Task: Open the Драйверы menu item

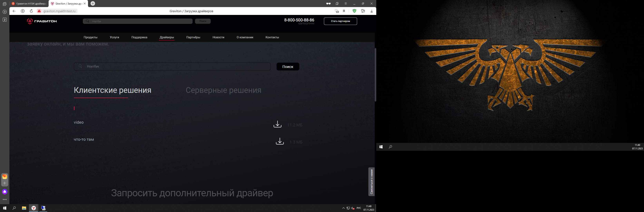Action: click(x=167, y=37)
